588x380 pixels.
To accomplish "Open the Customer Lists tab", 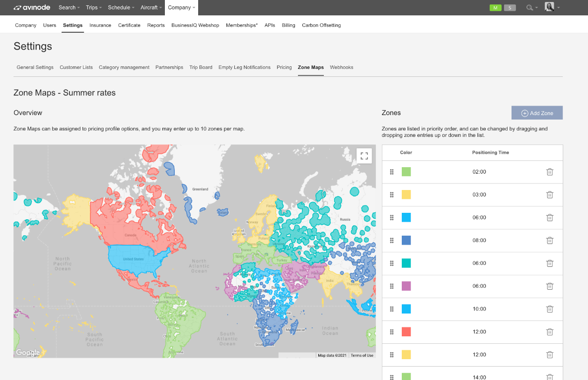I will pyautogui.click(x=76, y=67).
